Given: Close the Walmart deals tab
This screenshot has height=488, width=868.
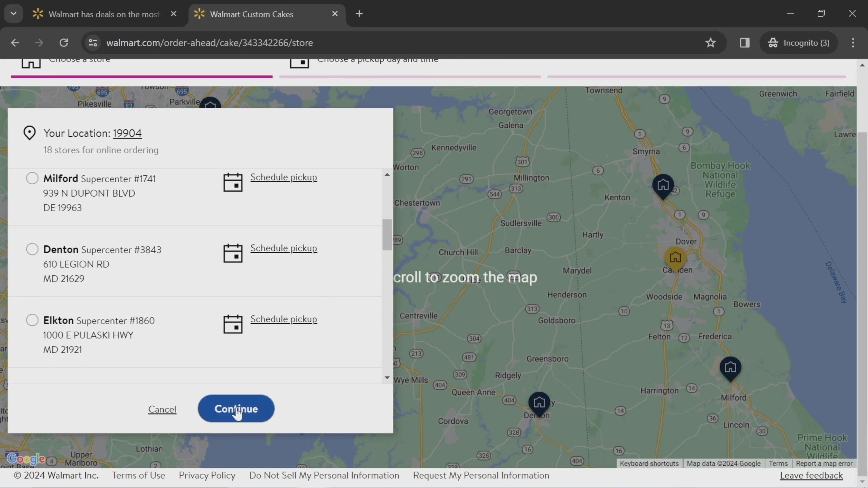Looking at the screenshot, I should point(174,14).
